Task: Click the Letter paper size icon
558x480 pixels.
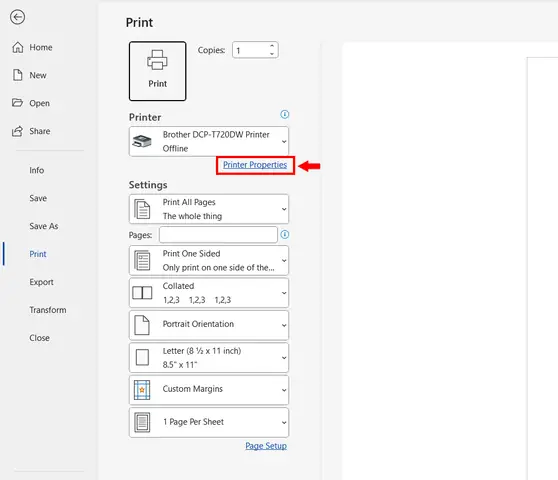Action: point(142,357)
